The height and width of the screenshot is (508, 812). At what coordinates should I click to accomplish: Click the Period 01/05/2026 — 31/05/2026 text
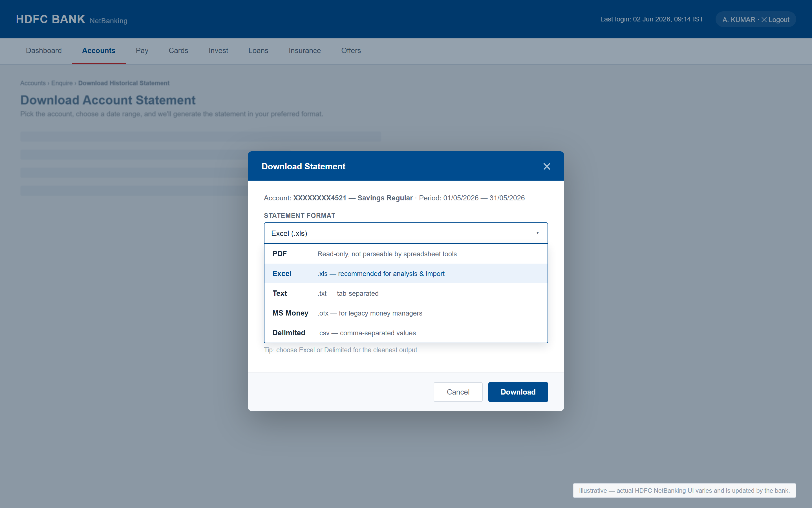[x=472, y=198]
